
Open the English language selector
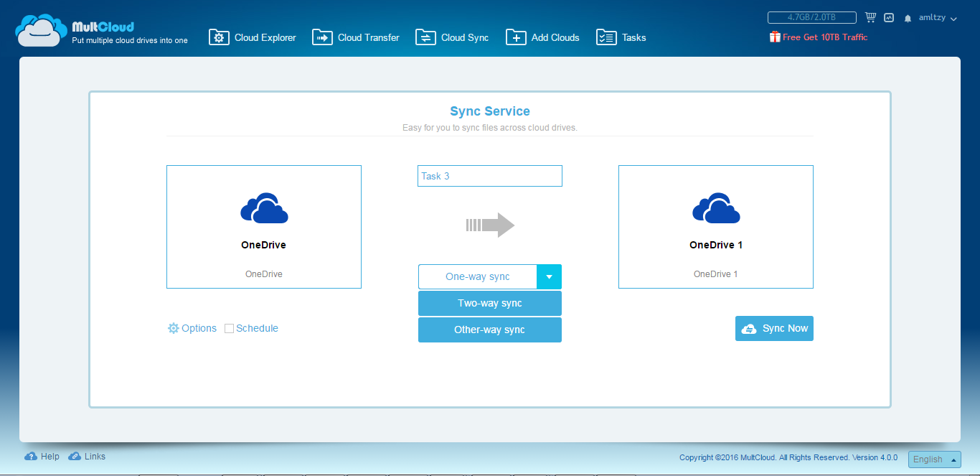click(934, 459)
